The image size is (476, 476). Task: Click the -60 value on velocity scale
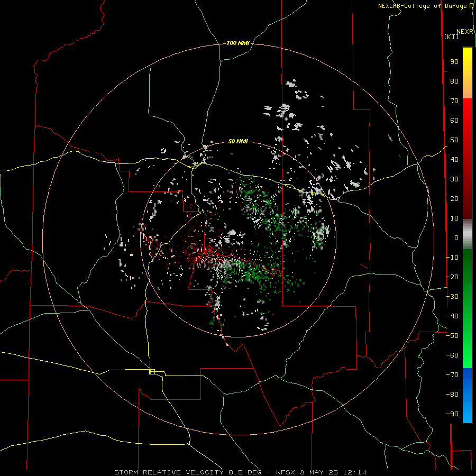(452, 355)
